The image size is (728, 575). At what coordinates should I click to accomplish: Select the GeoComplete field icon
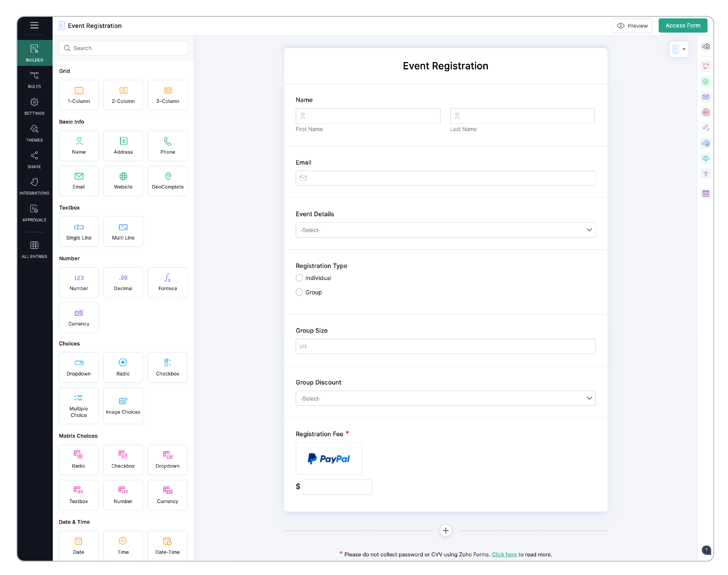(168, 180)
